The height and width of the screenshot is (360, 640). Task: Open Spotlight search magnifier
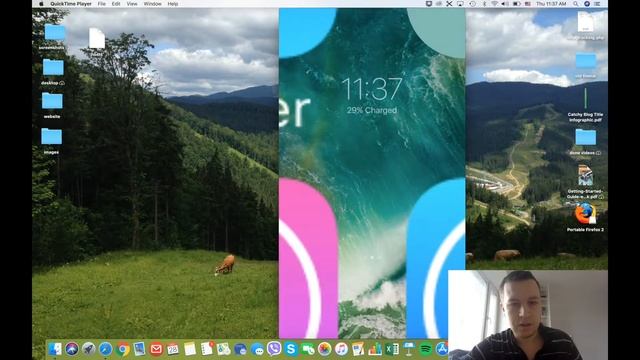pos(576,4)
